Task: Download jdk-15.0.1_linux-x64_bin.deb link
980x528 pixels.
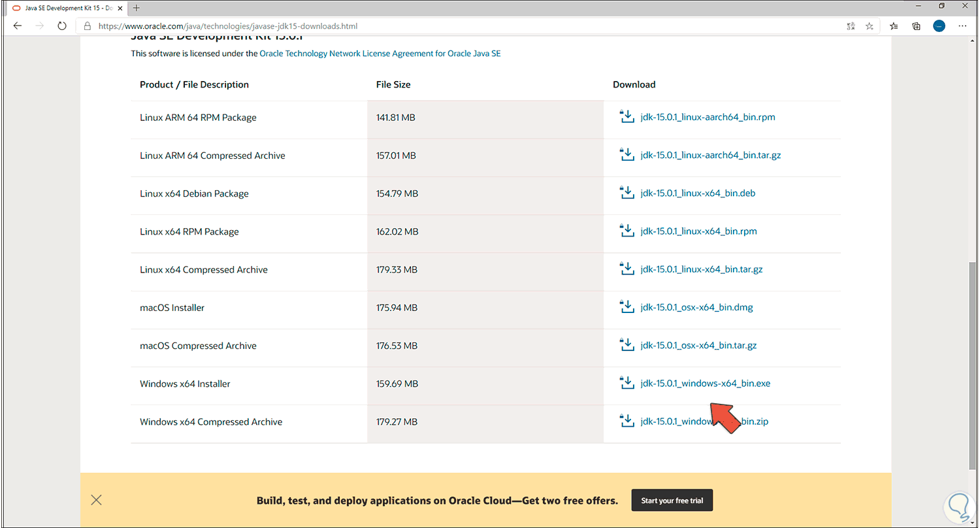Action: (x=698, y=193)
